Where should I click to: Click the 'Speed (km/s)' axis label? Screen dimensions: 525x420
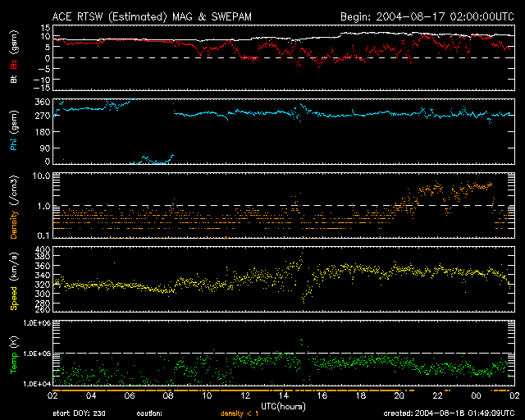coord(14,281)
